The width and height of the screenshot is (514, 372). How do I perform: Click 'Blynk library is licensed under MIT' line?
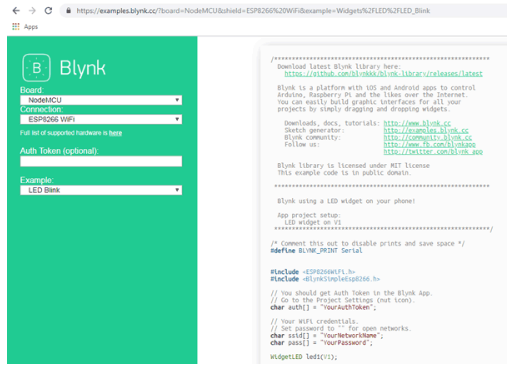point(353,166)
